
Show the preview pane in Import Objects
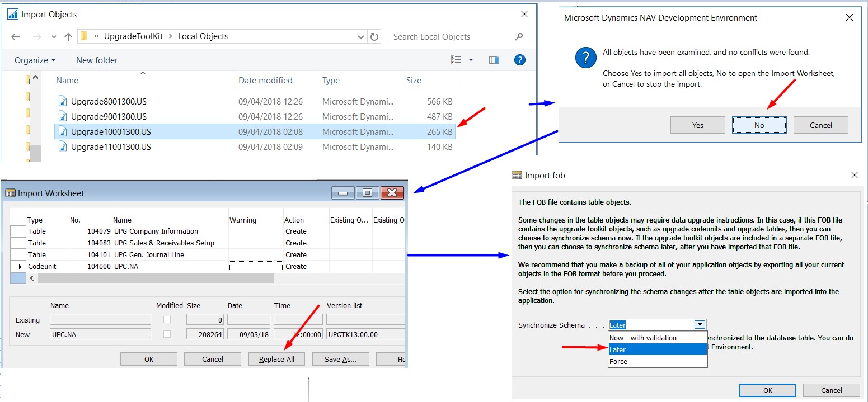point(494,59)
